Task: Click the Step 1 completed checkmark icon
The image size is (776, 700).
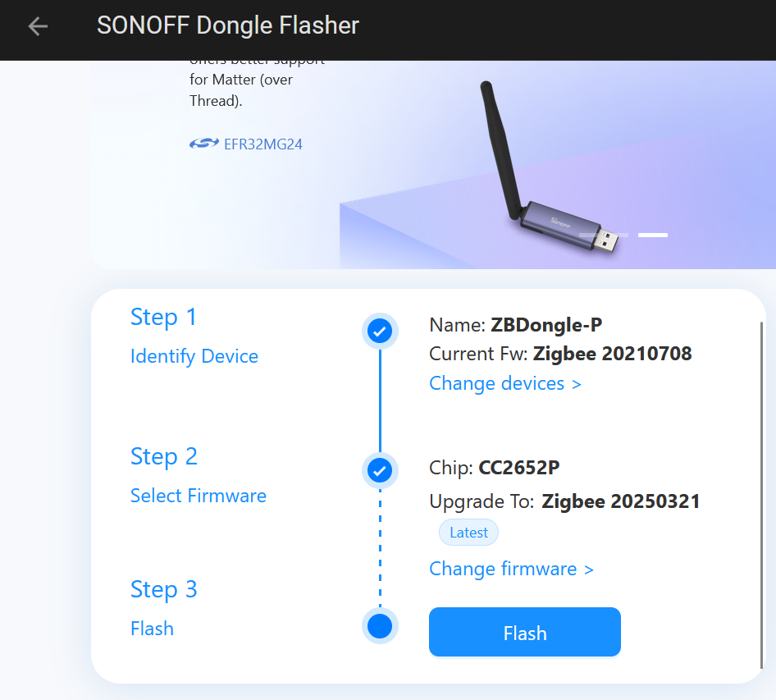Action: tap(380, 331)
